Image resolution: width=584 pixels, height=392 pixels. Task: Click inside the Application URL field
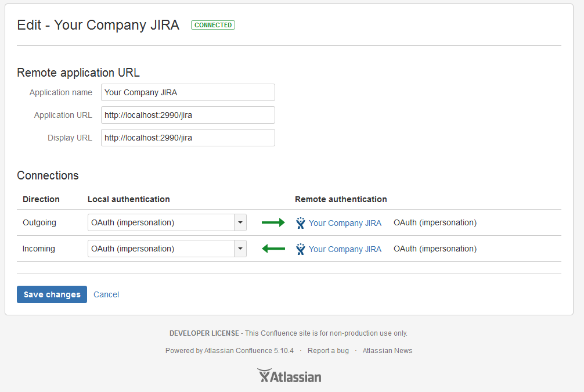(188, 115)
